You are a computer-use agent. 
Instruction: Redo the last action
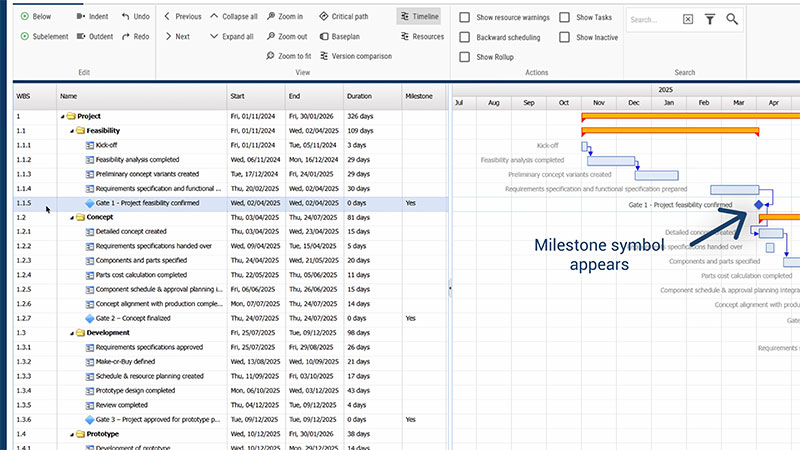pyautogui.click(x=135, y=36)
